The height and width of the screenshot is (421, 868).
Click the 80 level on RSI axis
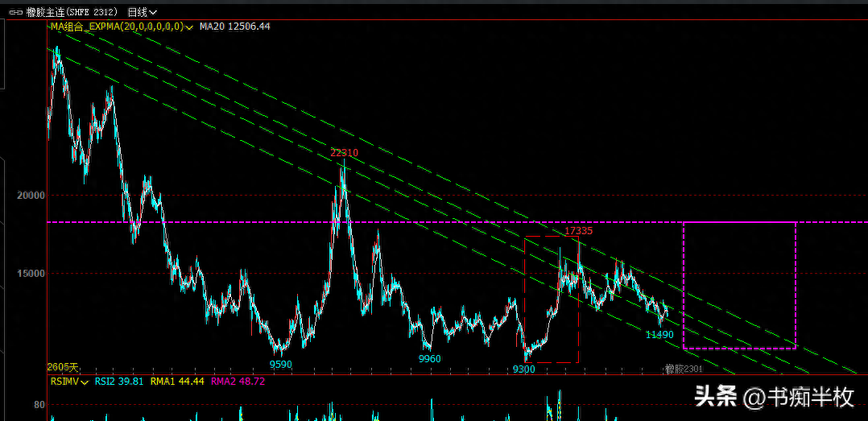click(39, 405)
